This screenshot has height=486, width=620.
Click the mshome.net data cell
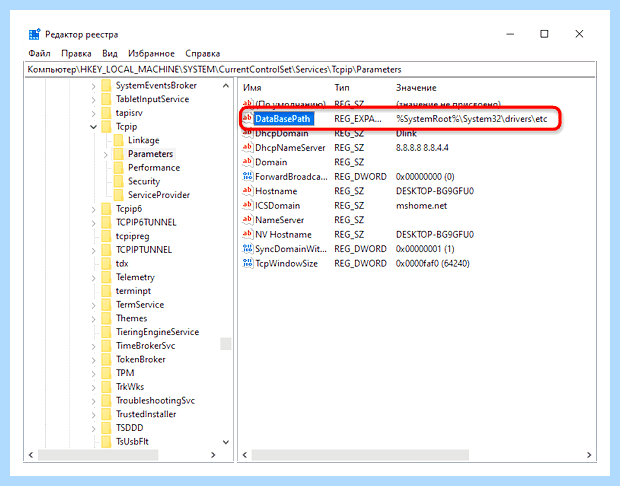[421, 206]
